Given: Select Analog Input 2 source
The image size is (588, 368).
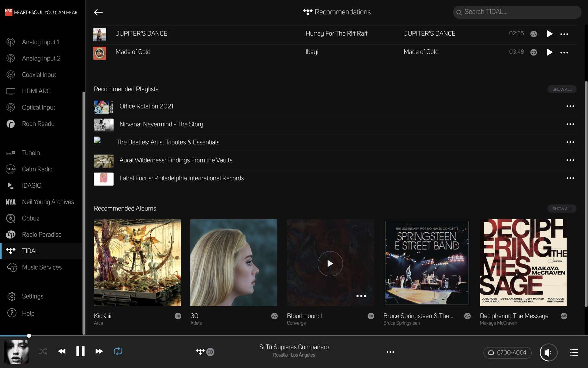Looking at the screenshot, I should 41,58.
